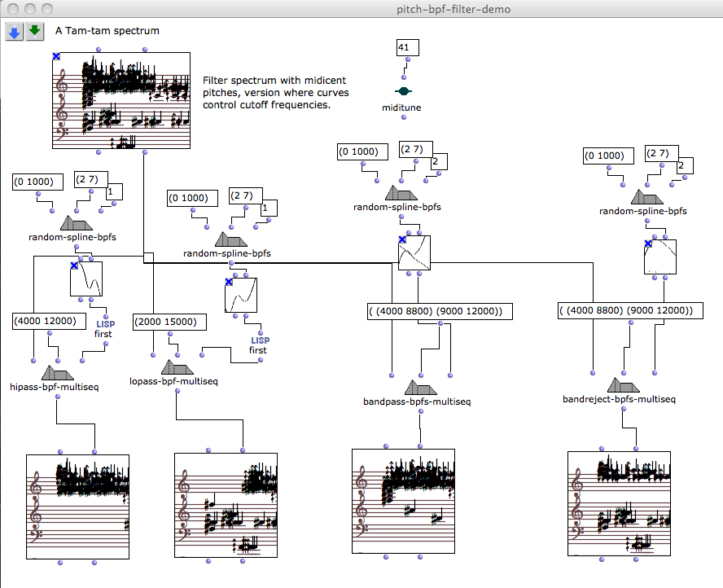This screenshot has height=588, width=723.
Task: Select the bandpass-bpfs-multiseq function icon
Action: [x=420, y=388]
